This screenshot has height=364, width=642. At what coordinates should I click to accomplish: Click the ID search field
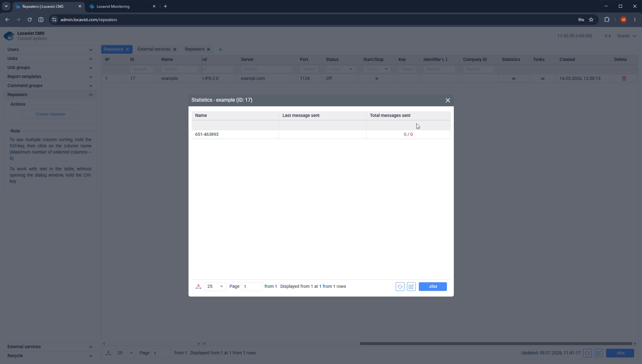pyautogui.click(x=142, y=69)
